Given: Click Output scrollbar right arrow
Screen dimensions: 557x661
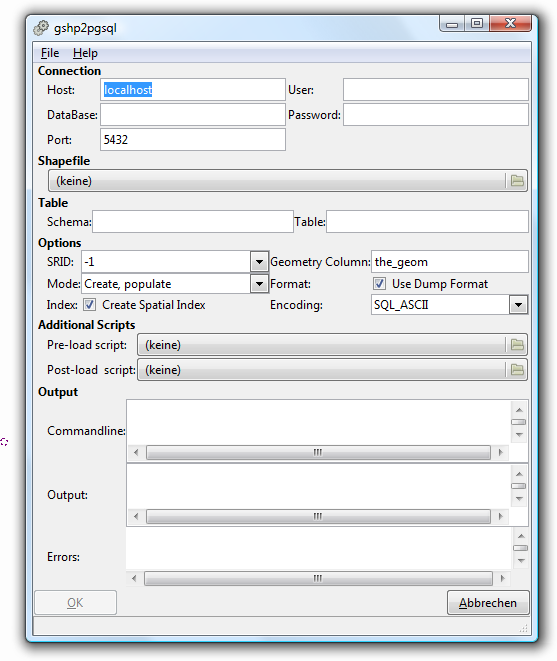Looking at the screenshot, I should tap(500, 516).
